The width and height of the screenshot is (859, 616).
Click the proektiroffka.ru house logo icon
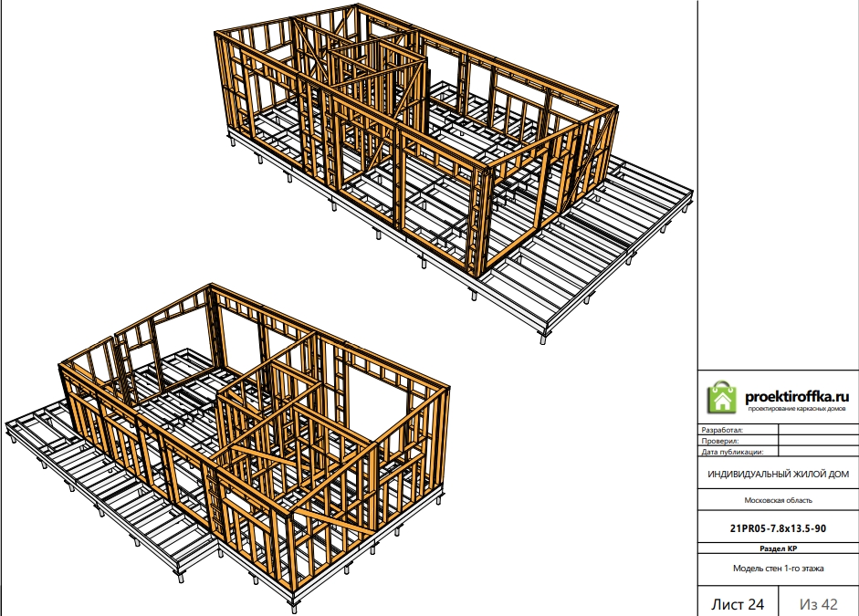click(x=722, y=396)
